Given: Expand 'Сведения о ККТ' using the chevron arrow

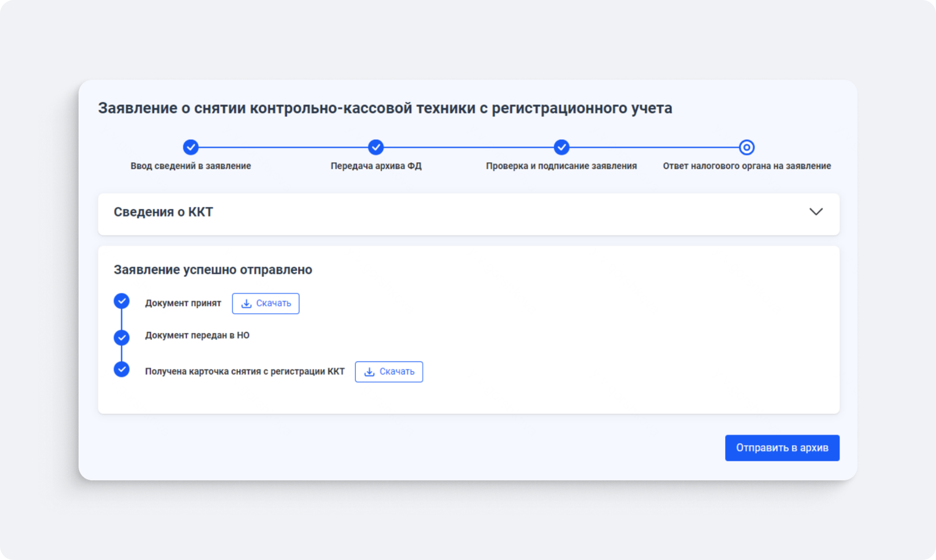Looking at the screenshot, I should pyautogui.click(x=816, y=212).
